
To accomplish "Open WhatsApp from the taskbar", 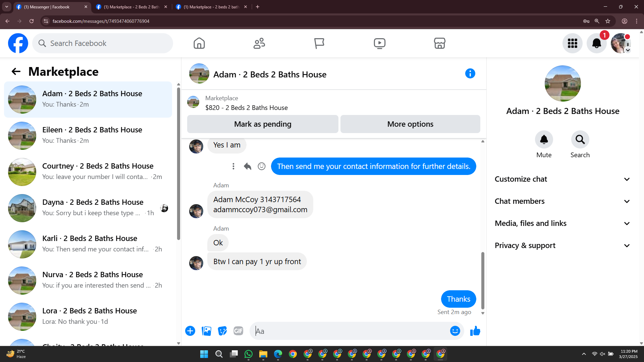I will click(x=249, y=354).
